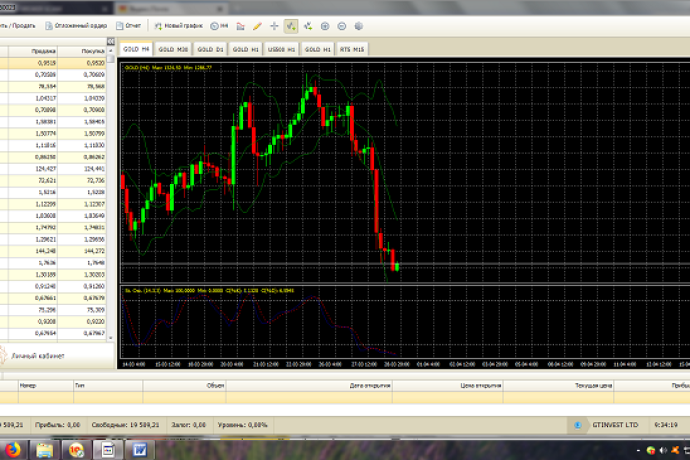This screenshot has width=690, height=460.
Task: Sort quotes by the Покупка column header
Action: coord(82,51)
